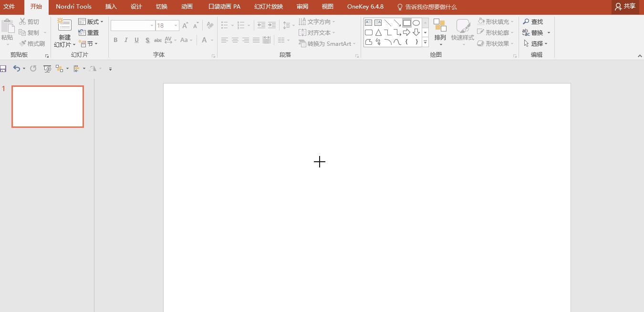Toggle italic text formatting
This screenshot has width=644, height=312.
point(126,40)
